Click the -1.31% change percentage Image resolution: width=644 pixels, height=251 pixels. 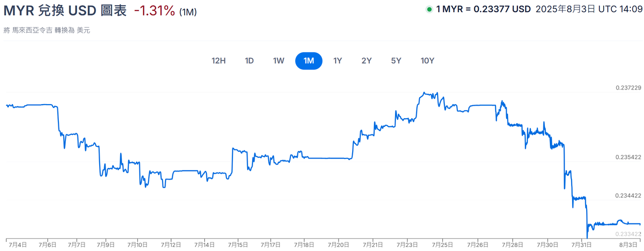(x=154, y=11)
